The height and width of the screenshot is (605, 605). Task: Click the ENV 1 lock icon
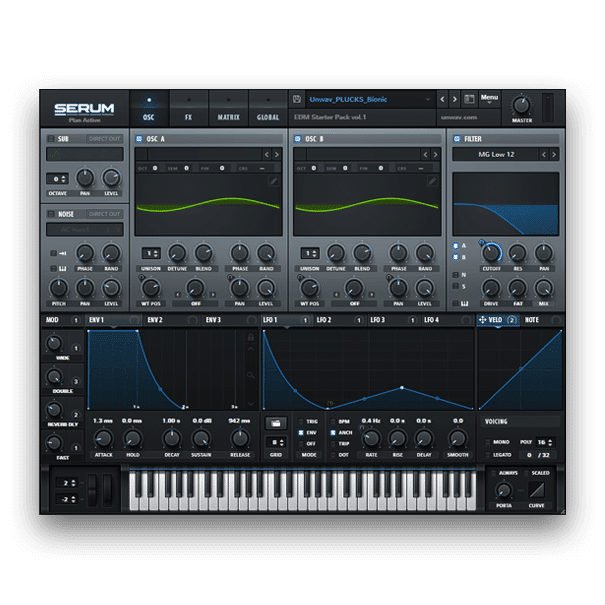click(x=251, y=337)
